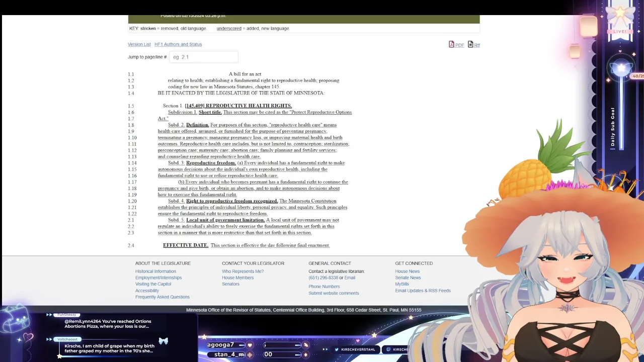Screen dimensions: 644x362
Task: Click the "Reproductive freedom." subdivision label
Action: tap(211, 163)
